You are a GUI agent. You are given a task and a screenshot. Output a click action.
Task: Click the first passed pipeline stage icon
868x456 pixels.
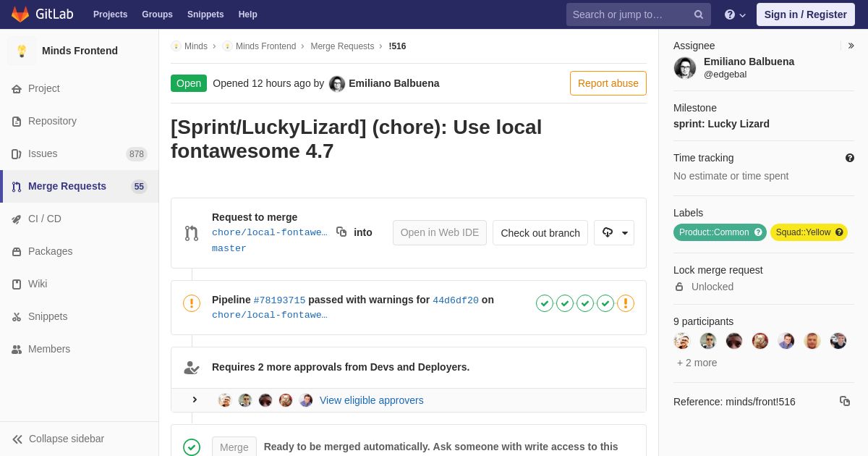click(x=545, y=303)
